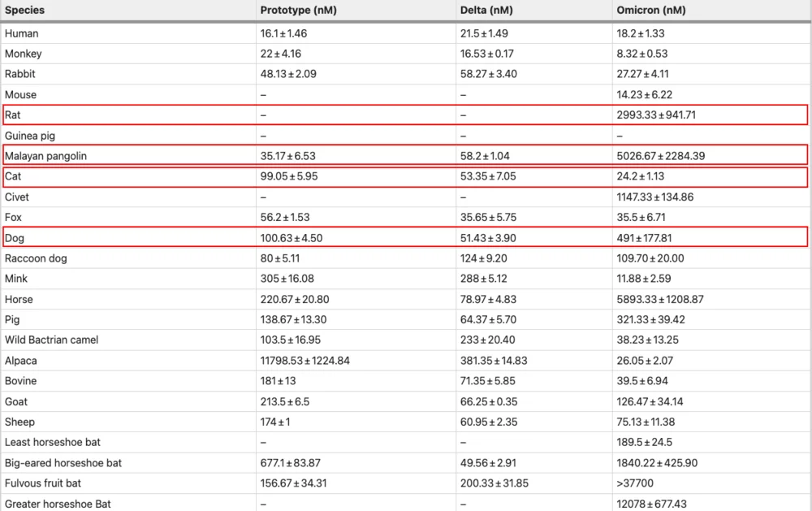
Task: Click the Raccoon dog species cell
Action: click(x=36, y=258)
